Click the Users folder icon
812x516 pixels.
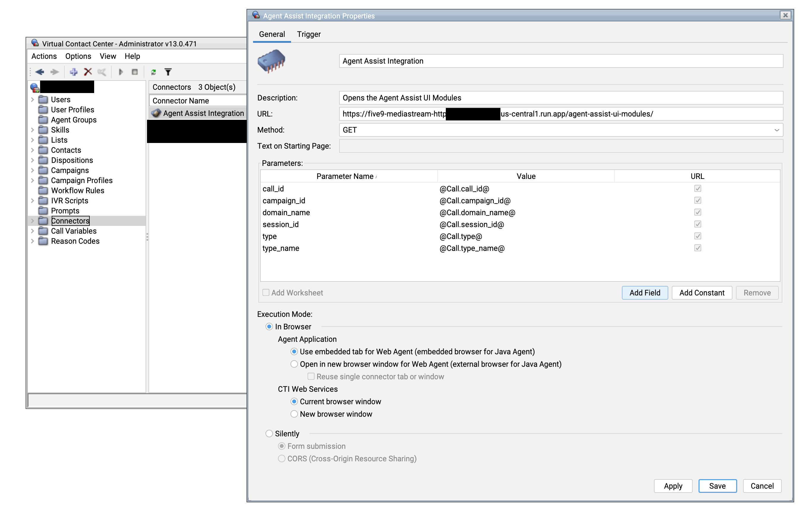pos(43,100)
